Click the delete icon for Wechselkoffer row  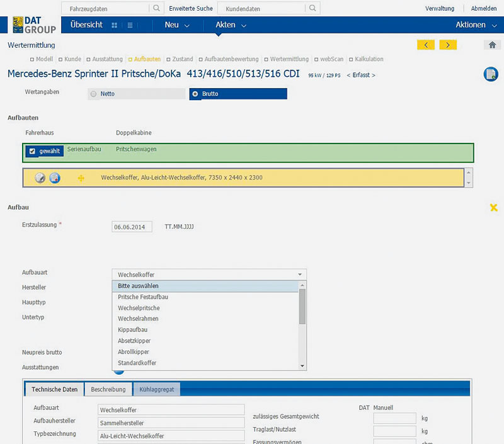point(55,178)
